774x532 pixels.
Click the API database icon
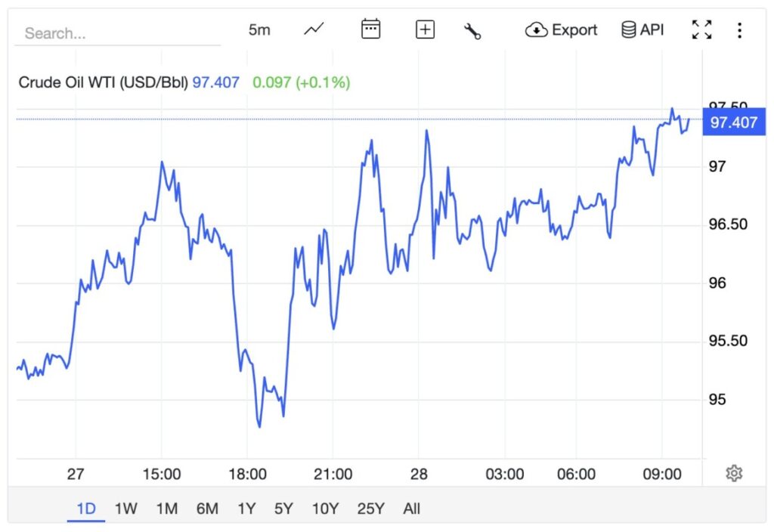coord(642,30)
